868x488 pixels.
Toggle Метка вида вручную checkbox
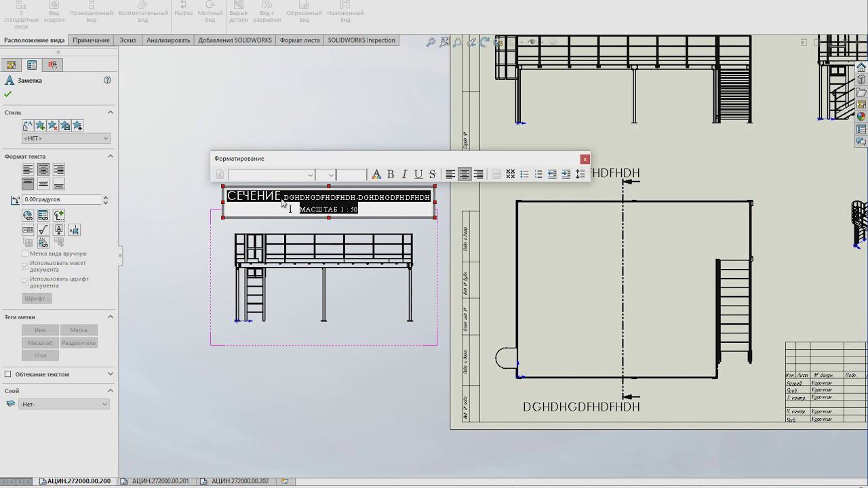pyautogui.click(x=26, y=253)
